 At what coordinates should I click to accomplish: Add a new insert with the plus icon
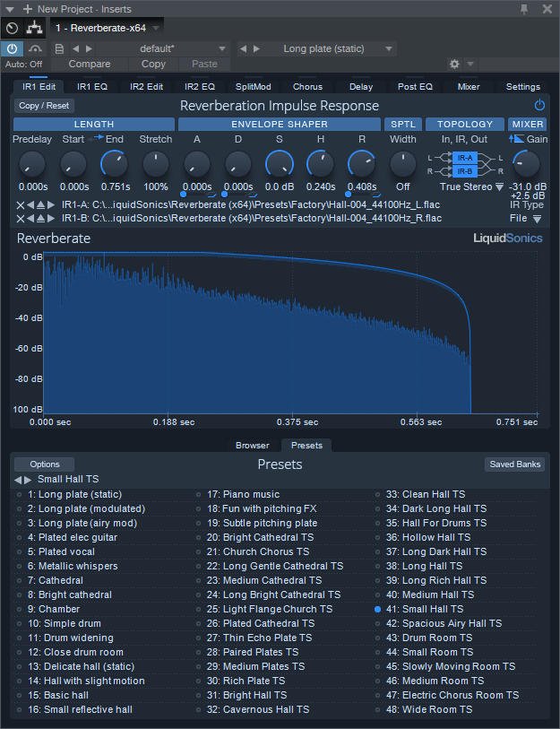click(x=28, y=9)
